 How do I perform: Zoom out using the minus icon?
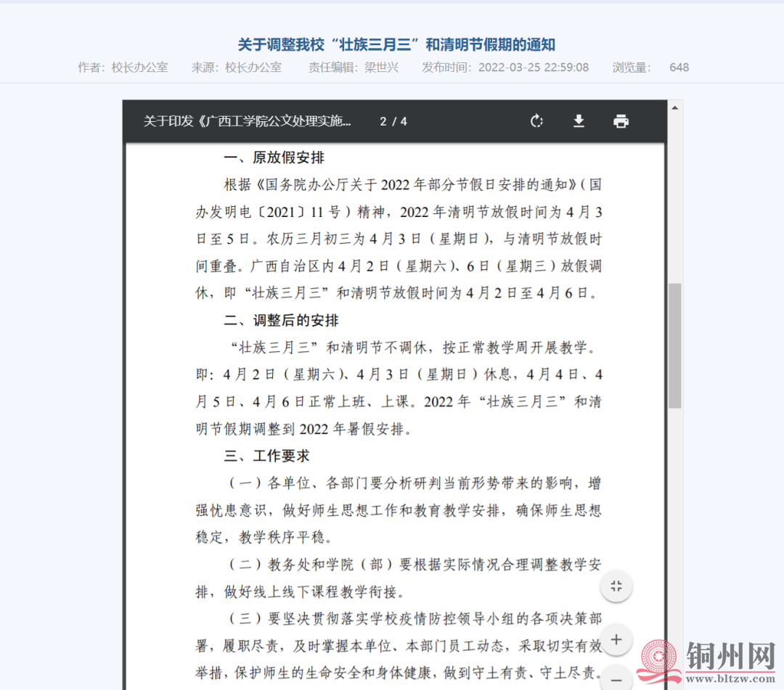point(616,679)
